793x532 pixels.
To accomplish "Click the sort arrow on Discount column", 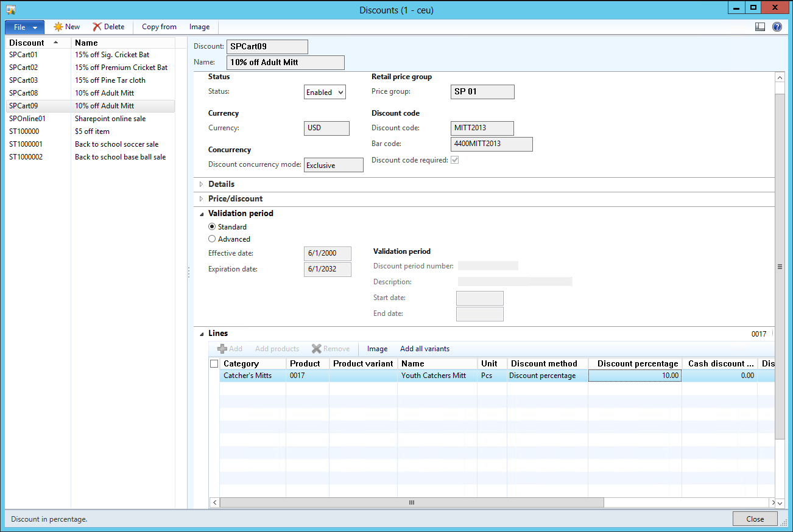I will point(56,43).
